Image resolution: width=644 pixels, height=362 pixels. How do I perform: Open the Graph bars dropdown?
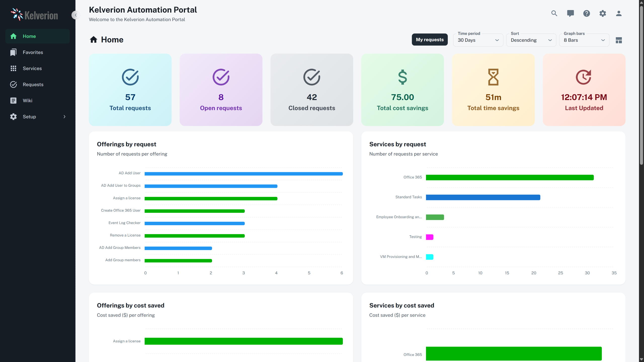click(584, 40)
